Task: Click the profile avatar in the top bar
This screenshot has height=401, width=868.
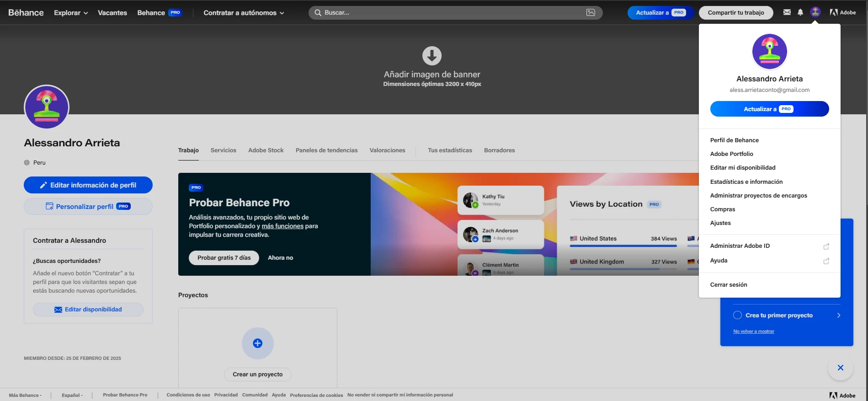Action: [815, 12]
